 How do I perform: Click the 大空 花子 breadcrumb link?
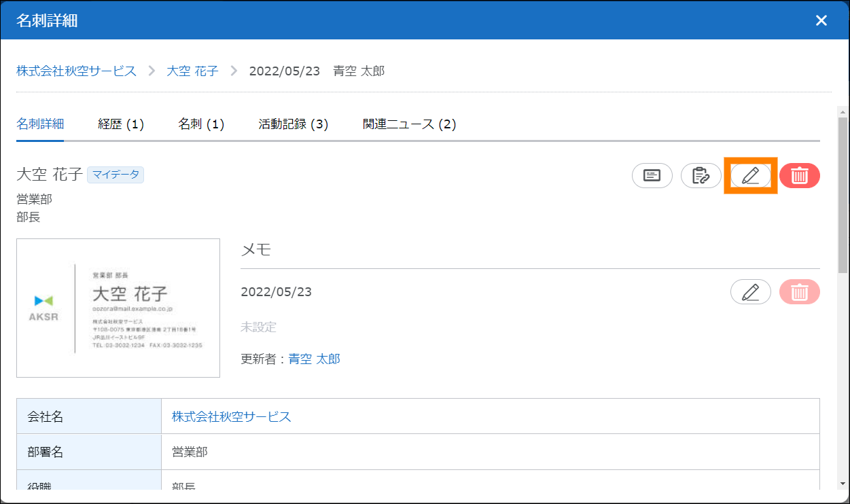coord(192,71)
